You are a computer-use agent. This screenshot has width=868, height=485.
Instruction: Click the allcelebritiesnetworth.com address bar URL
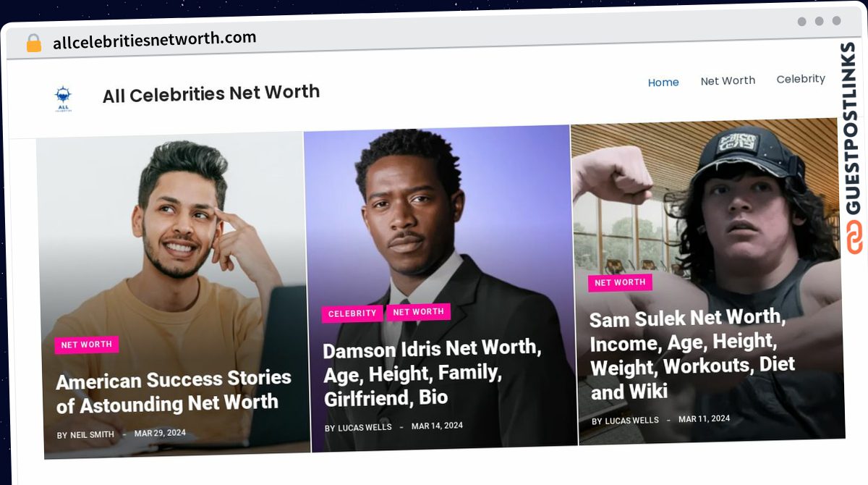(154, 41)
